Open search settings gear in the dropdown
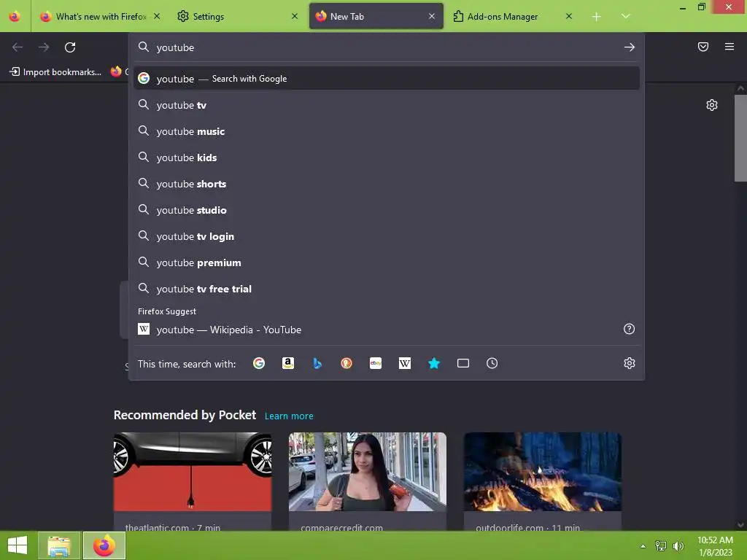 [630, 363]
